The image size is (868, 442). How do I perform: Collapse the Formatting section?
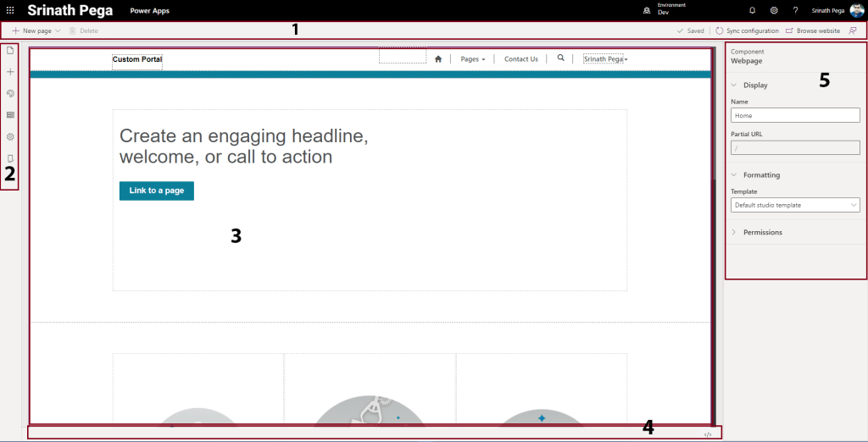[x=760, y=175]
